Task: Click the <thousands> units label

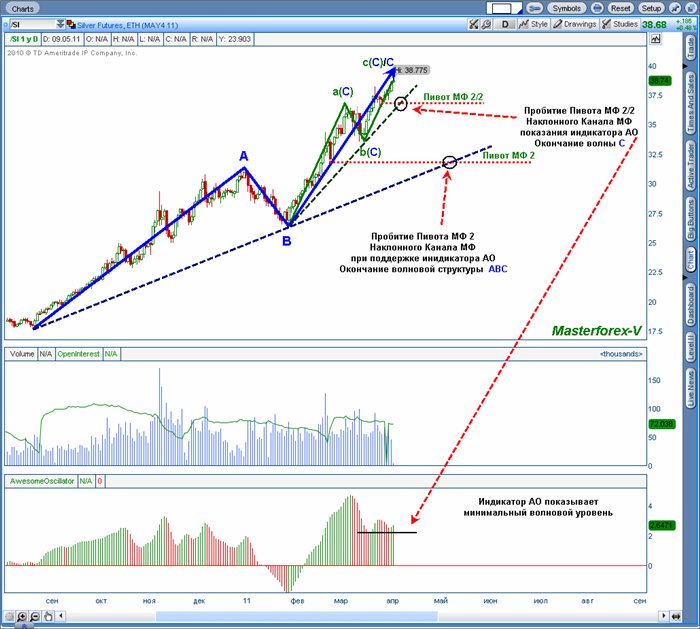Action: pos(621,354)
